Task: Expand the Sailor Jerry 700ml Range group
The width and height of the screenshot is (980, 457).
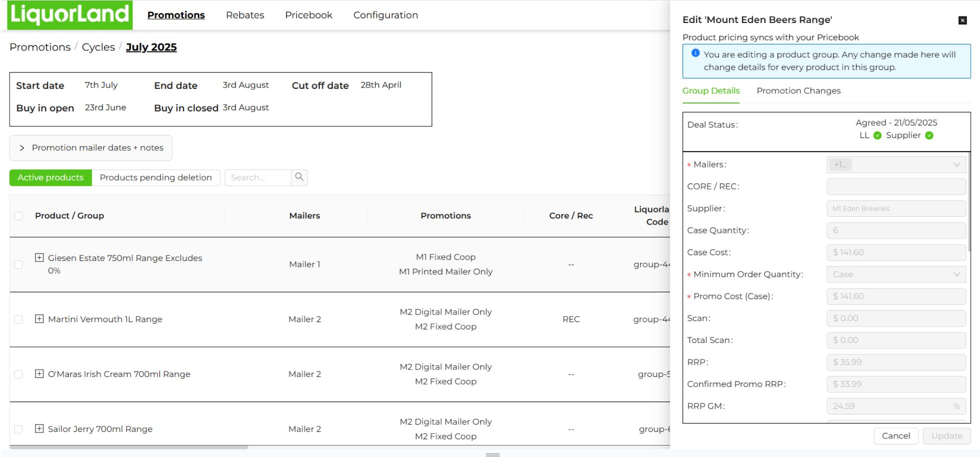Action: pos(39,429)
